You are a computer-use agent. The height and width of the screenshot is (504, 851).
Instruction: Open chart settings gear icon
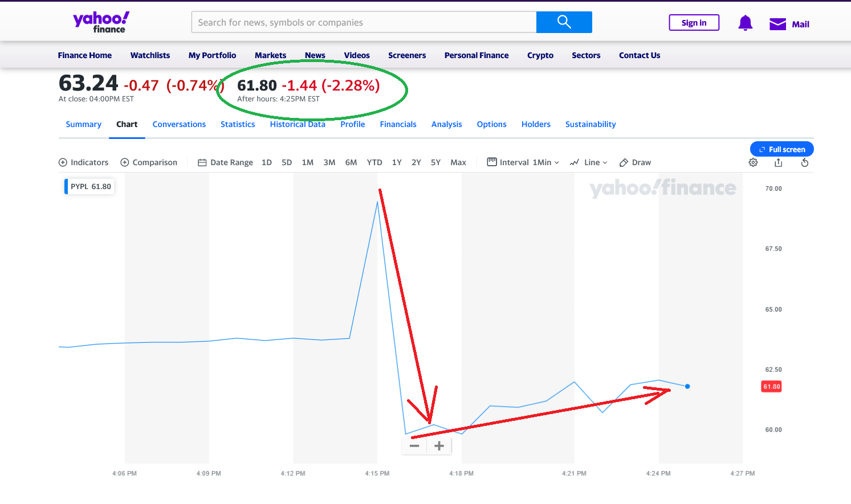point(753,162)
